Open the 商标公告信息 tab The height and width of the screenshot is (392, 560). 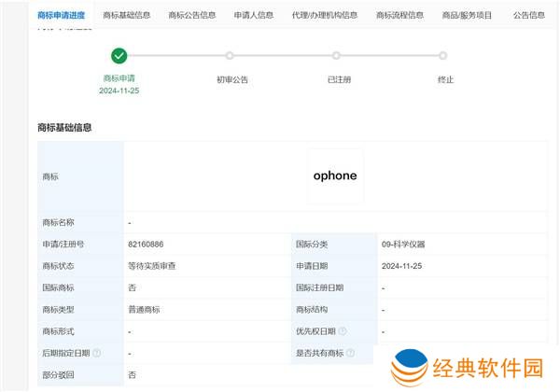click(192, 15)
